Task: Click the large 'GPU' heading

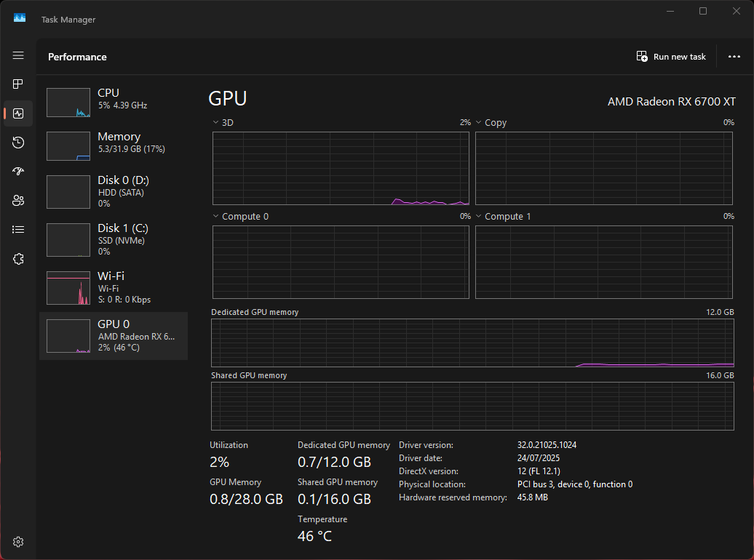Action: coord(228,98)
